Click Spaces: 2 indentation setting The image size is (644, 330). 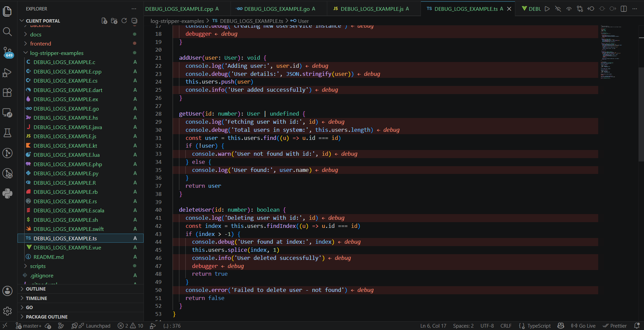coord(463,326)
